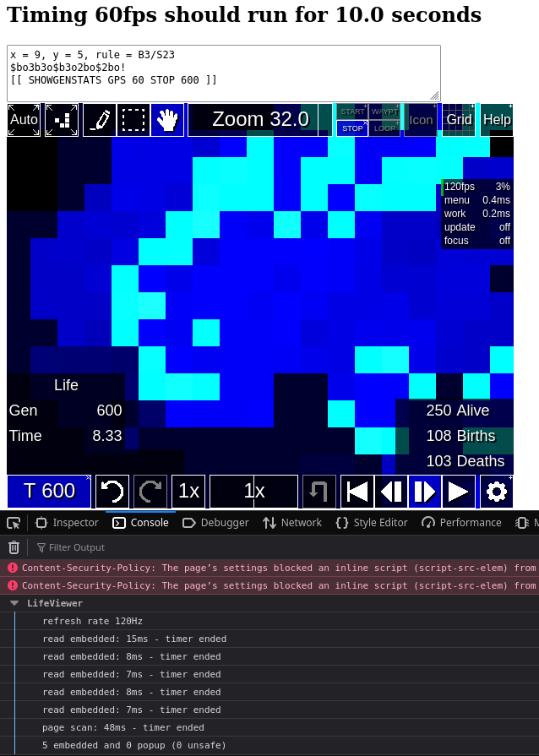The height and width of the screenshot is (756, 539).
Task: Click the '103 Deaths' statistic
Action: pyautogui.click(x=465, y=461)
